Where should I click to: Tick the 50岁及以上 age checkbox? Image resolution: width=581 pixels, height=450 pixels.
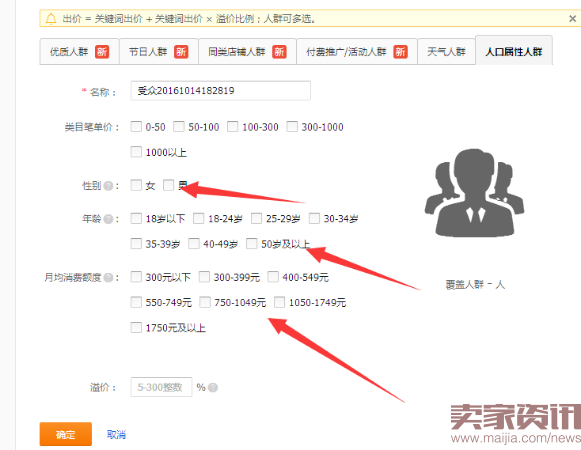click(x=252, y=244)
